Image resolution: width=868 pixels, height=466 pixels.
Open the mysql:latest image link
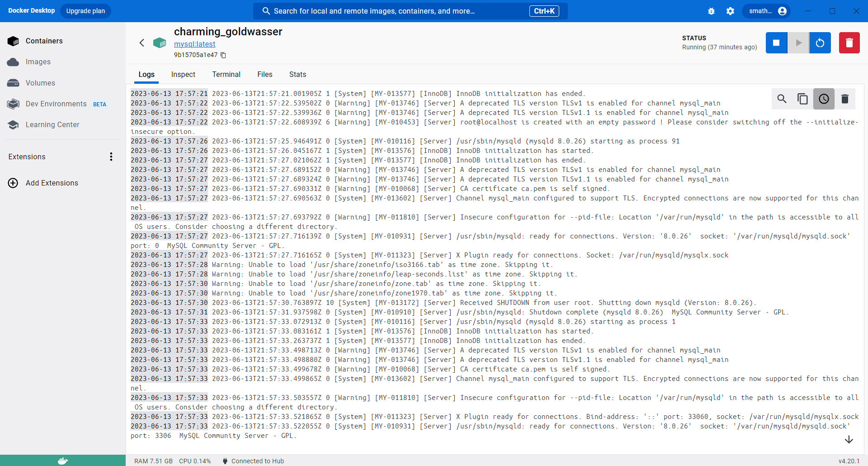tap(194, 44)
